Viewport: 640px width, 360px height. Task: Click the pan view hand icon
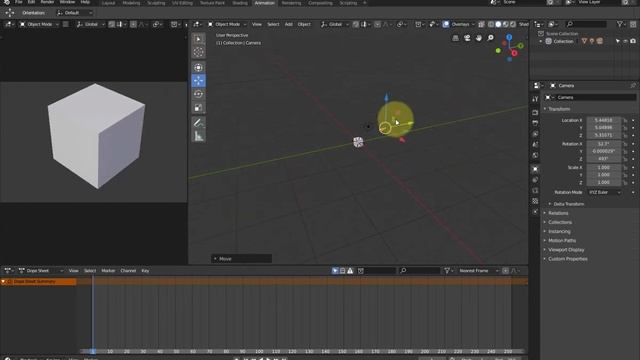478,38
